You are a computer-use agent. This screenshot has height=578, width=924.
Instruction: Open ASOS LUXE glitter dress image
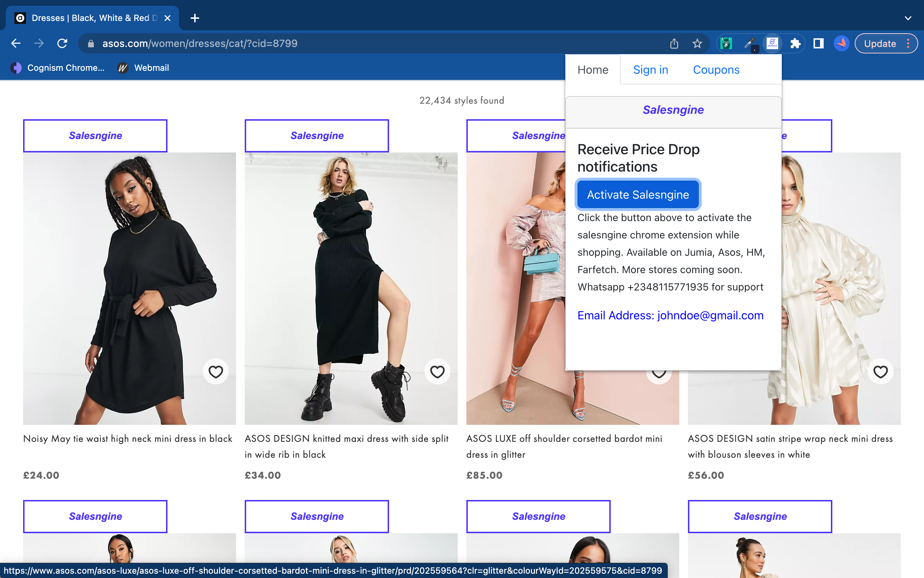pyautogui.click(x=515, y=289)
